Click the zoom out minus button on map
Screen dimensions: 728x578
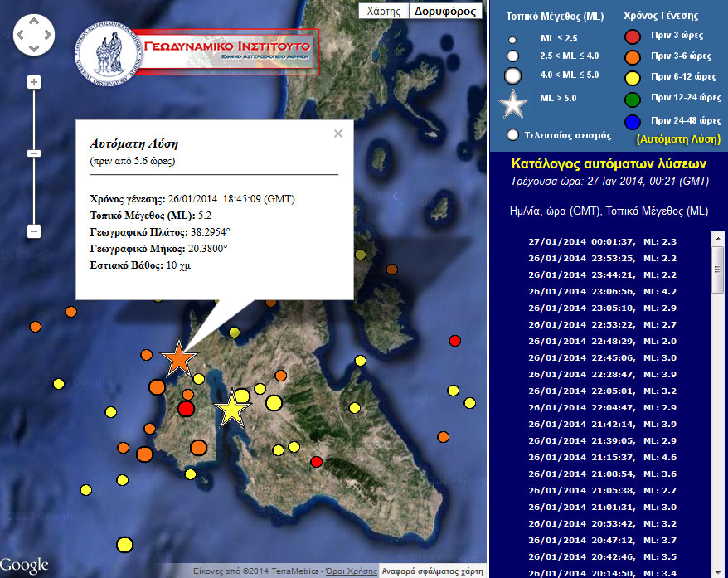pyautogui.click(x=34, y=231)
